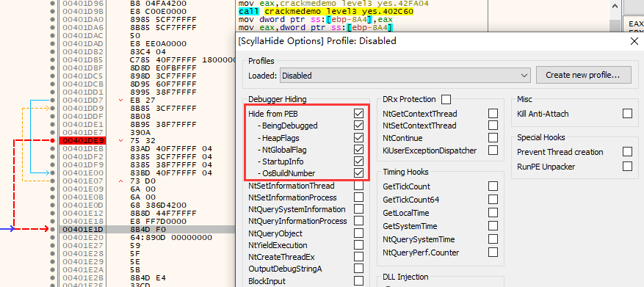Screen dimensions: 644x287
Task: Enable the GetTickCount64 timing hook
Action: click(493, 200)
